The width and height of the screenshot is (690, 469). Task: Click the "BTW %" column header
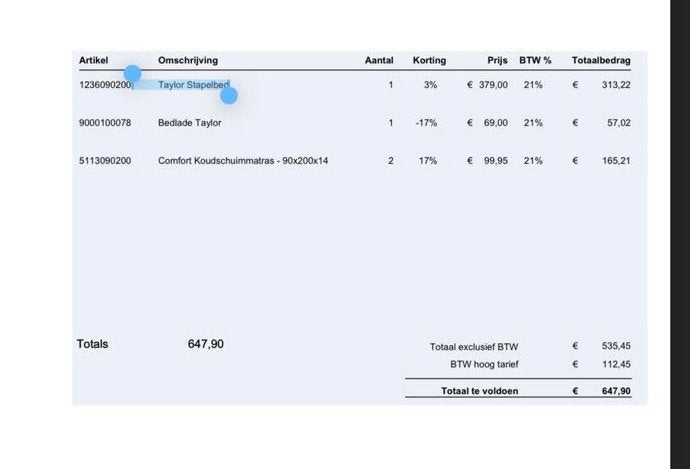535,60
